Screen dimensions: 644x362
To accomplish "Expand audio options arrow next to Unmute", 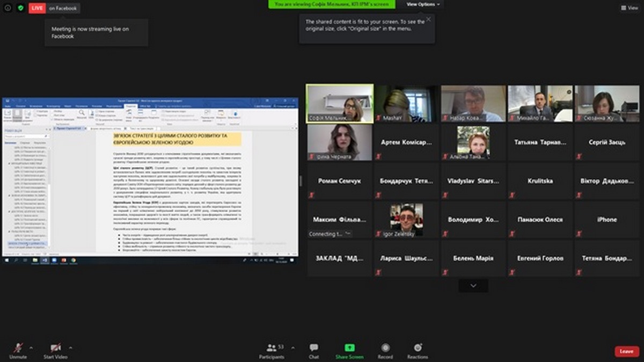I will pyautogui.click(x=31, y=347).
